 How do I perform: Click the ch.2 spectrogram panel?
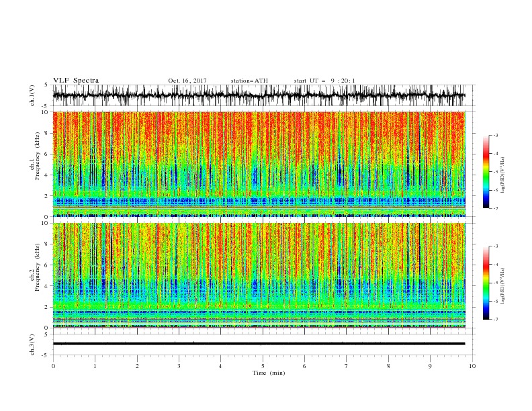(259, 275)
